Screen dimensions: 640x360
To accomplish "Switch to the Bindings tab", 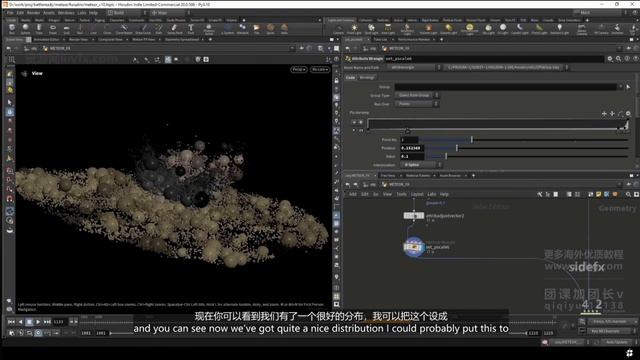I will (x=367, y=77).
